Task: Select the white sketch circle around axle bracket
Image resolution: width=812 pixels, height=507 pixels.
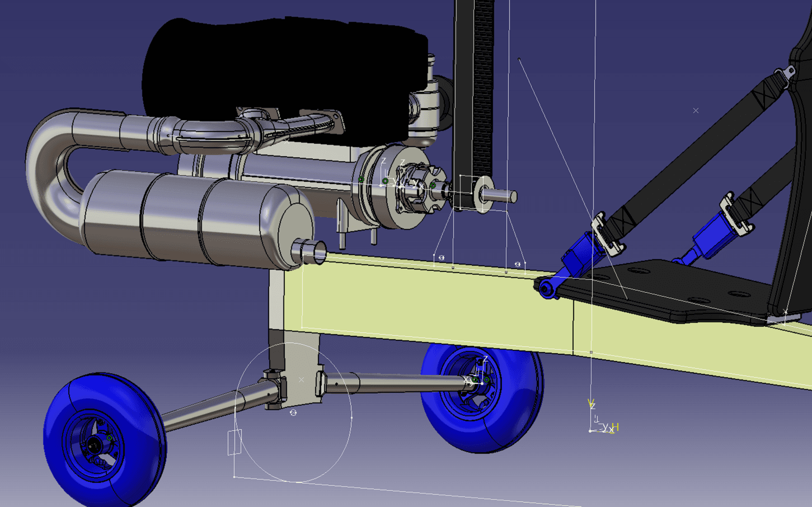Action: click(x=351, y=417)
